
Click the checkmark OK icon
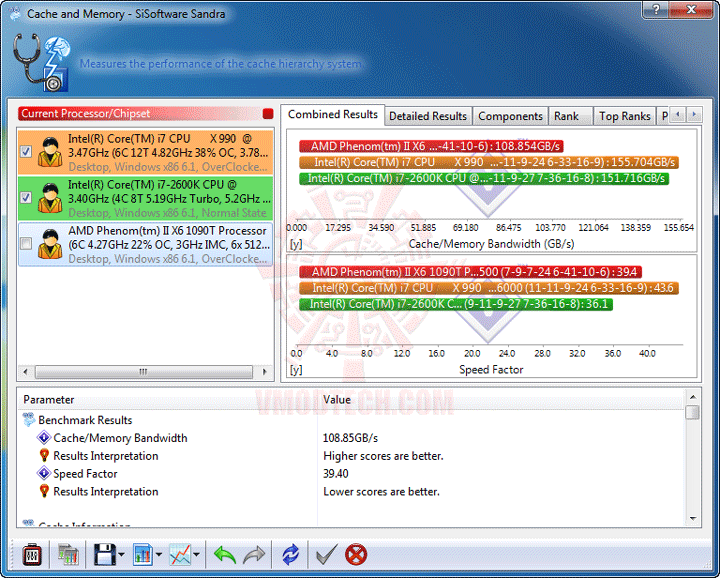327,555
